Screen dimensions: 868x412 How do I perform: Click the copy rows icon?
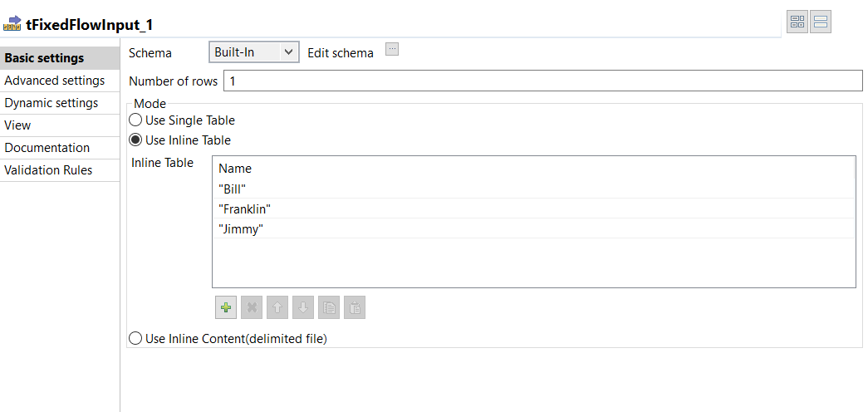click(329, 307)
